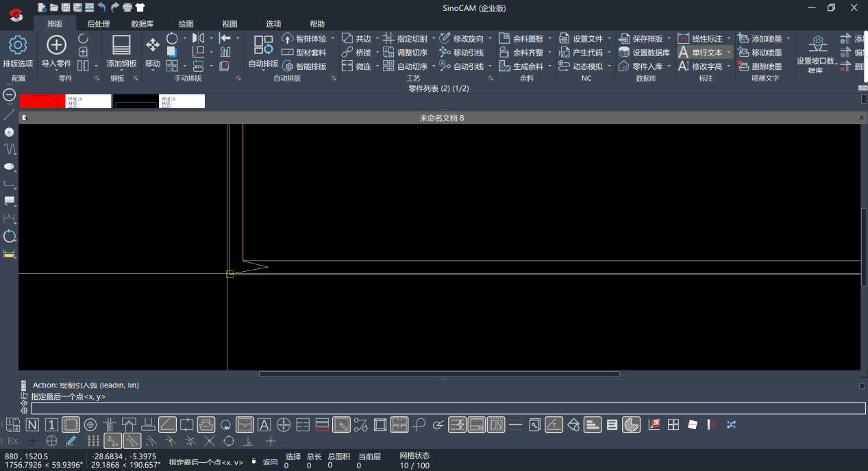Open the 帮助 tab
The image size is (868, 471).
(x=317, y=24)
